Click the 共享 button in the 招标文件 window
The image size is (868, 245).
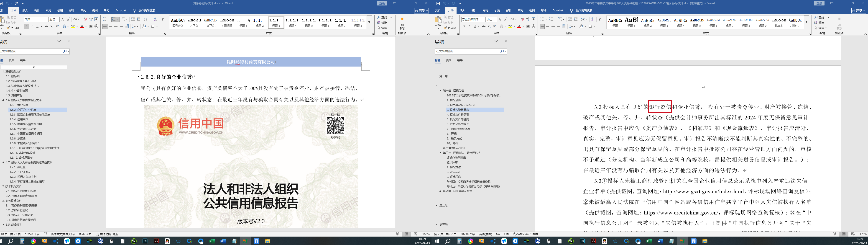coord(859,10)
